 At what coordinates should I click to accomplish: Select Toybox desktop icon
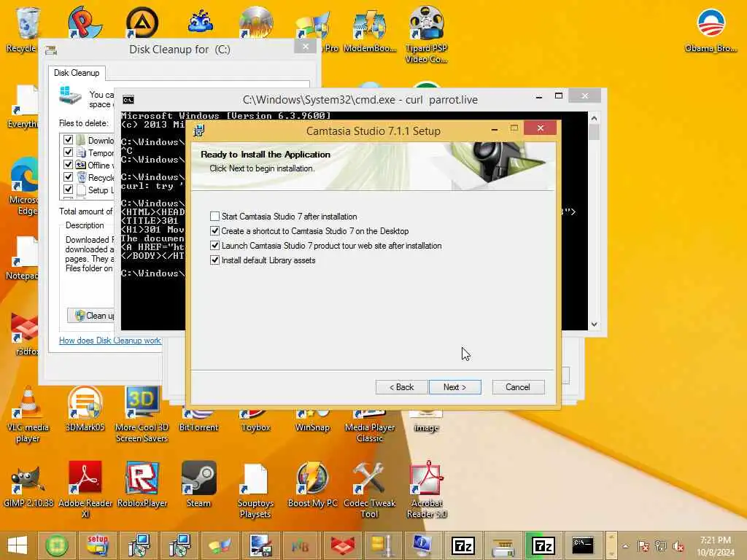tap(255, 421)
